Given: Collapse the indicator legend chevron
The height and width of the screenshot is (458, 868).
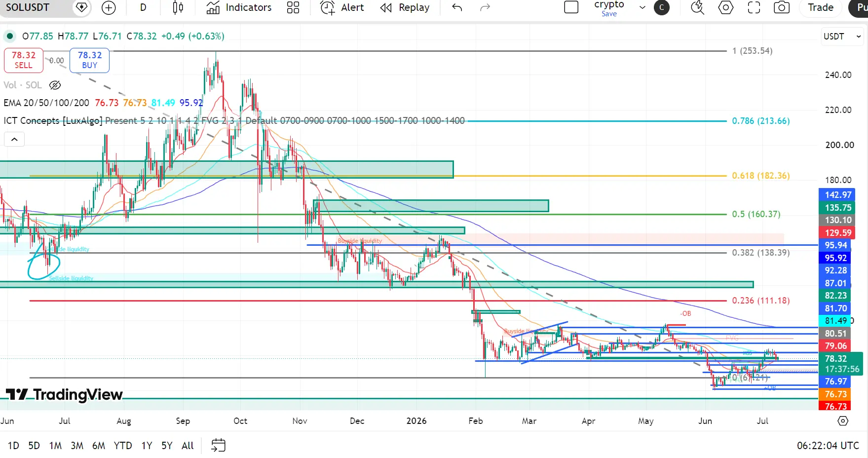Looking at the screenshot, I should point(14,140).
